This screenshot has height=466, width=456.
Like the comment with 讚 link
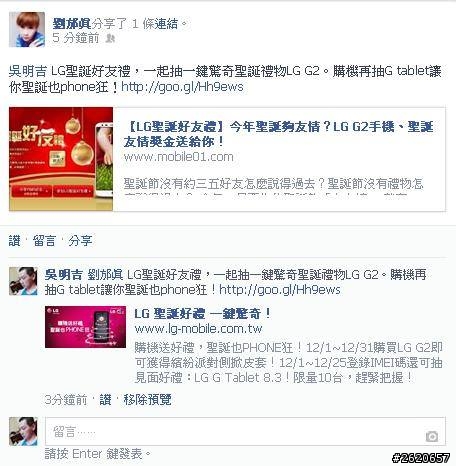pos(105,399)
